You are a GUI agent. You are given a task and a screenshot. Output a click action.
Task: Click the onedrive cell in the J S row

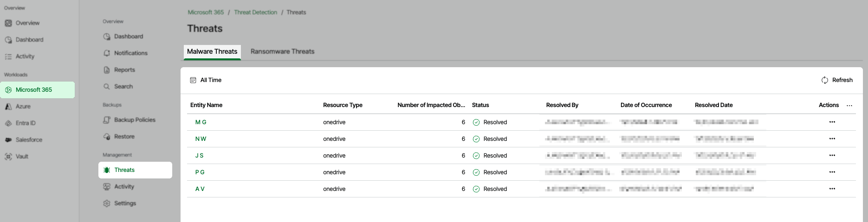coord(334,156)
